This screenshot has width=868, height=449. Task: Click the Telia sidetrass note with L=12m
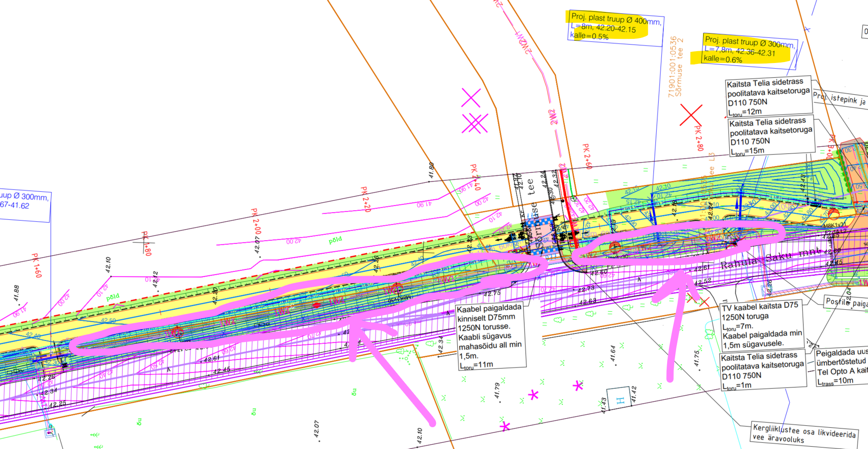[768, 97]
